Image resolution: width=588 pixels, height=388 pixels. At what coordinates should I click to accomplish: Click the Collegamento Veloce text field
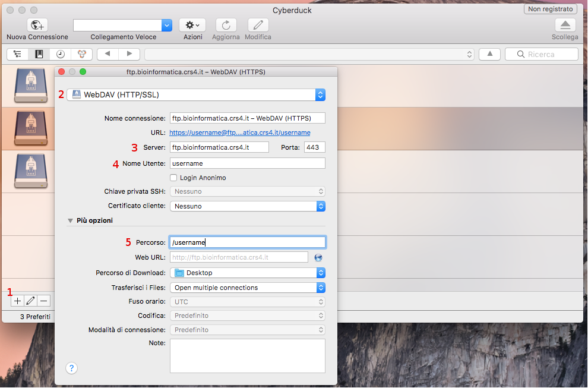point(118,25)
